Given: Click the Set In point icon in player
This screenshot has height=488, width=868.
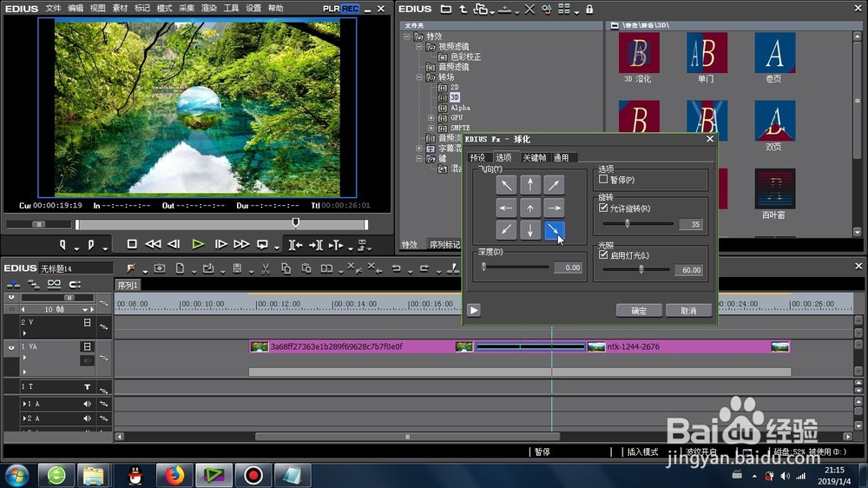Looking at the screenshot, I should (x=62, y=244).
